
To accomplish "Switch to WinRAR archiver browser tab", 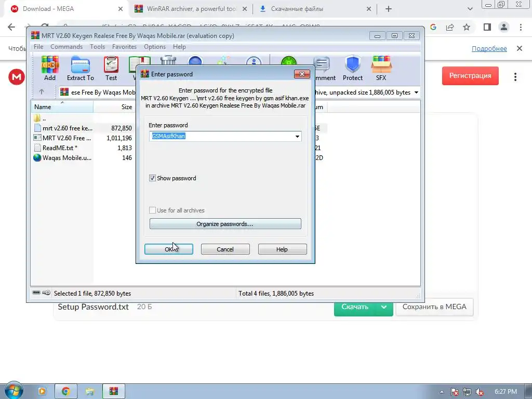I will click(191, 9).
